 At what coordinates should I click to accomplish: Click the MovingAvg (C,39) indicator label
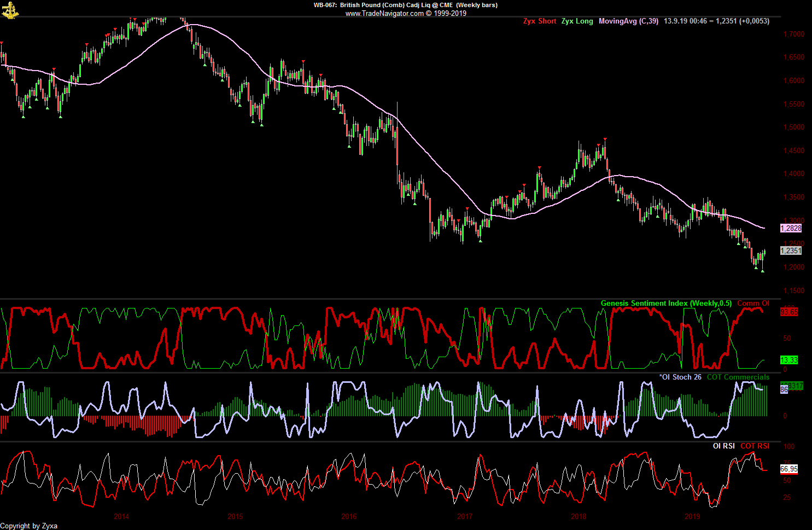628,21
